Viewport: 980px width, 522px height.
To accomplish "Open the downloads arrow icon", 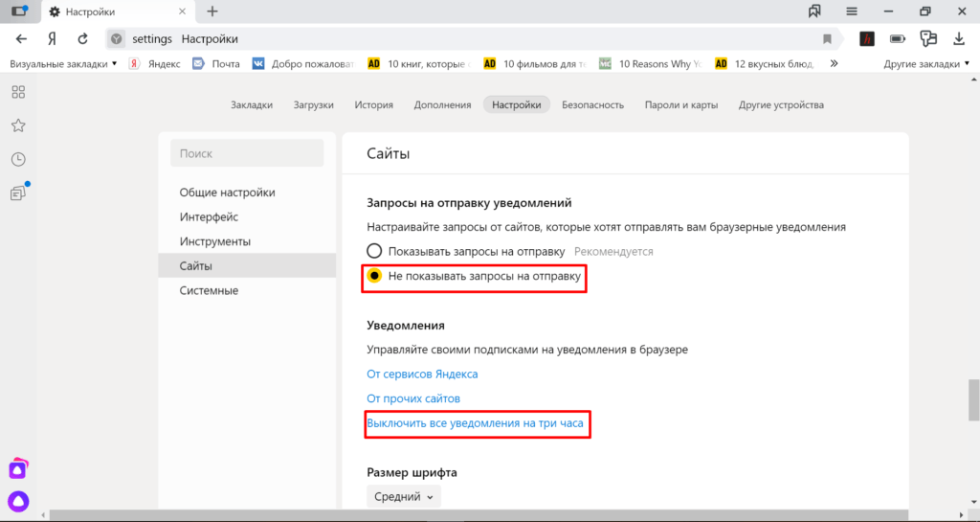I will click(959, 38).
